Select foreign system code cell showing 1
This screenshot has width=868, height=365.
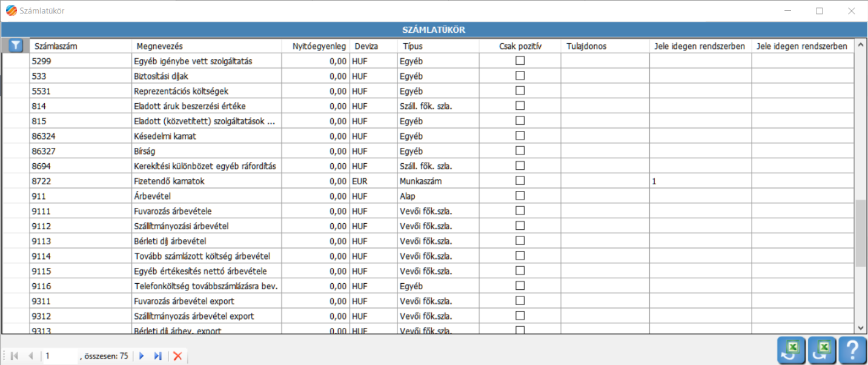click(x=701, y=181)
